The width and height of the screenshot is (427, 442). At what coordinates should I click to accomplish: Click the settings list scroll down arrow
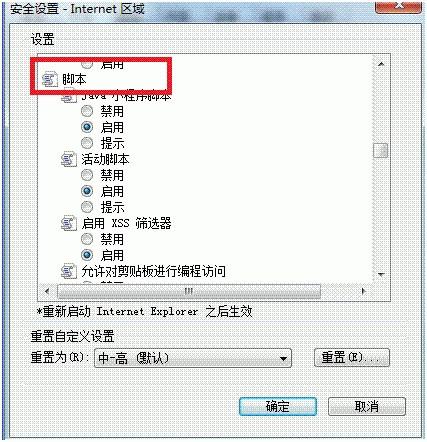tap(381, 275)
